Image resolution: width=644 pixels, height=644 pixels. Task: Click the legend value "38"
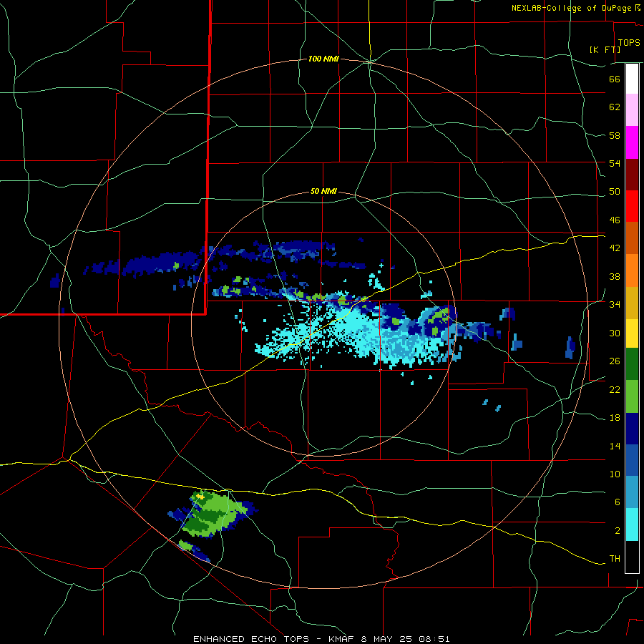pyautogui.click(x=615, y=276)
